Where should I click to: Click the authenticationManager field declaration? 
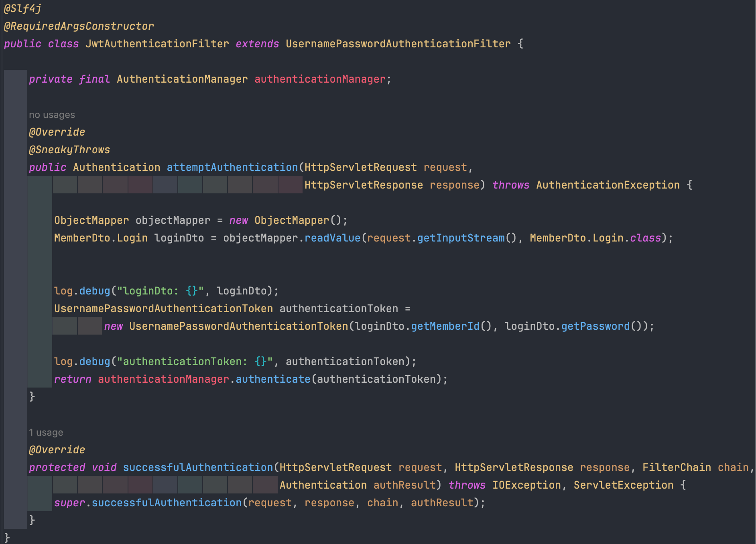(320, 79)
